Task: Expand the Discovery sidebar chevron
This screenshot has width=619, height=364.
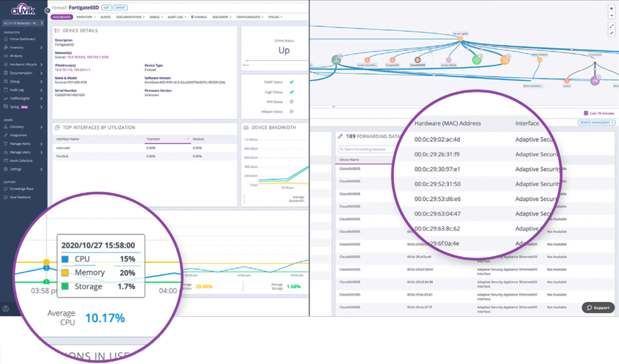Action: [x=41, y=127]
